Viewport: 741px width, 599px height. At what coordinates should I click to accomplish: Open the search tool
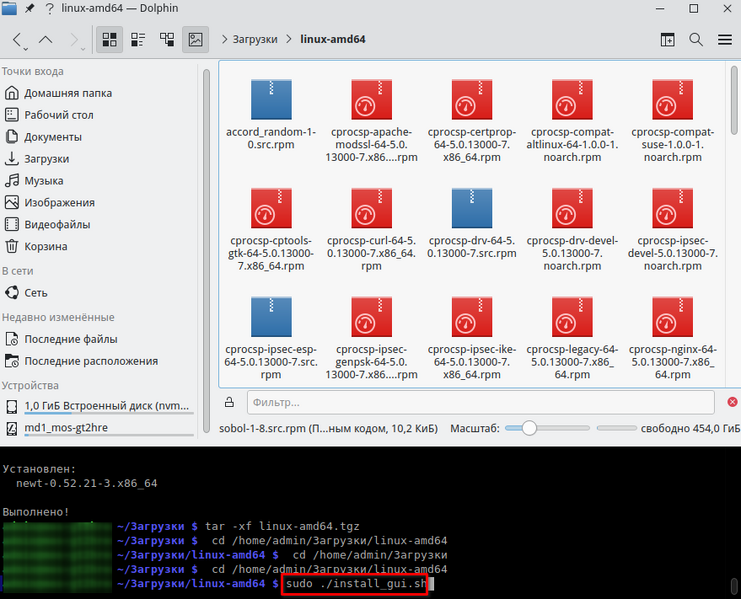point(696,40)
